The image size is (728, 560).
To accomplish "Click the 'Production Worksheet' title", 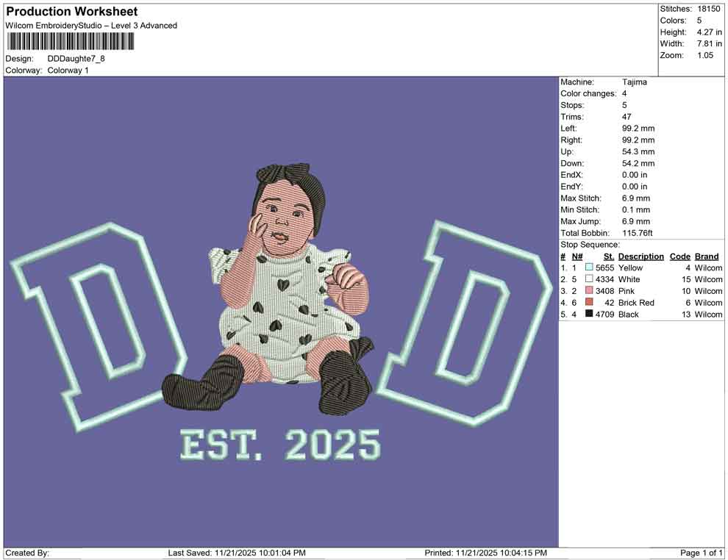I will tap(72, 12).
